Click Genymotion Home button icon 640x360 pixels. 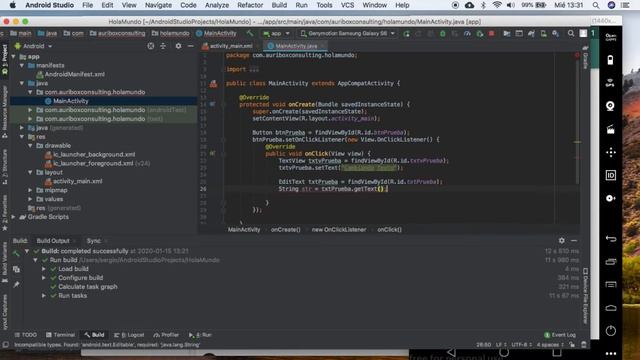[x=611, y=308]
